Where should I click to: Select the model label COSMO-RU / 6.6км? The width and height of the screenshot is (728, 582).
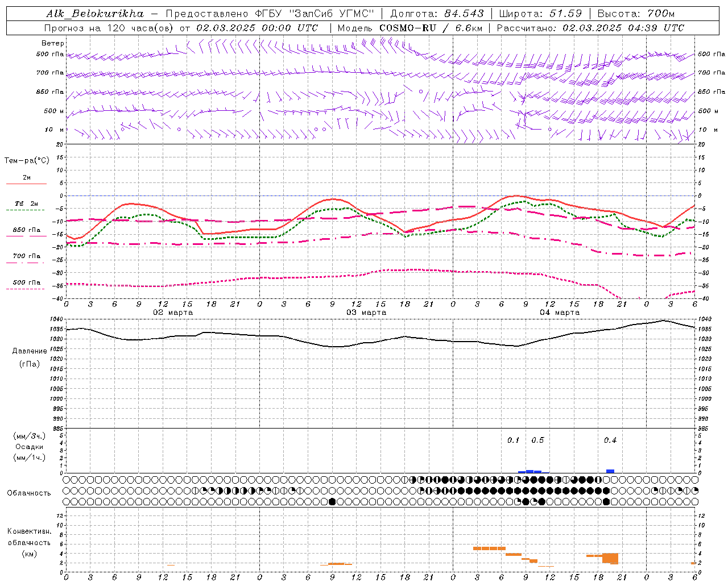coord(431,28)
